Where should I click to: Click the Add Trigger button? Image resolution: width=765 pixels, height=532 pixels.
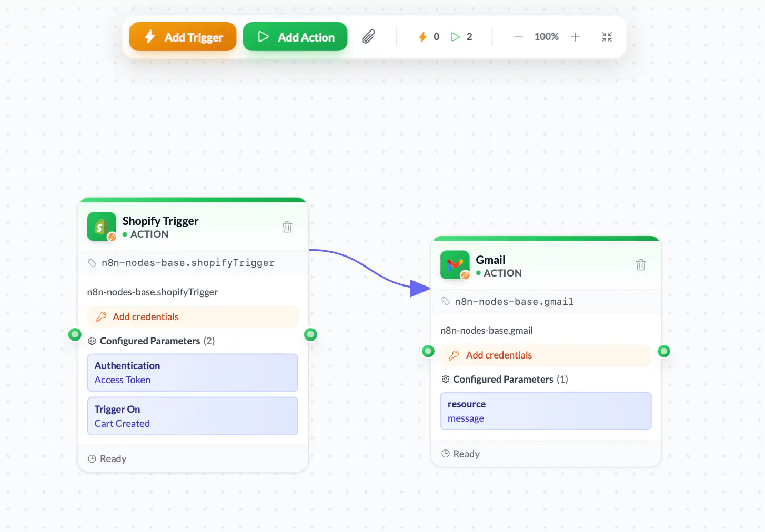click(182, 37)
